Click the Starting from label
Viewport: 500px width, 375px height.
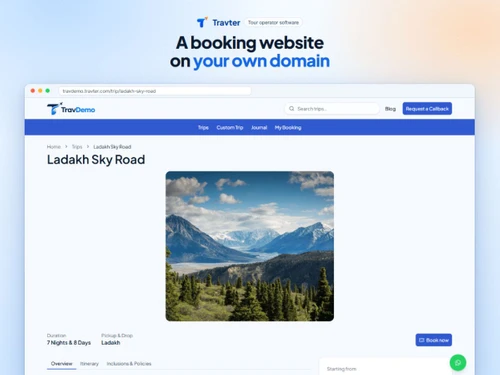coord(341,369)
